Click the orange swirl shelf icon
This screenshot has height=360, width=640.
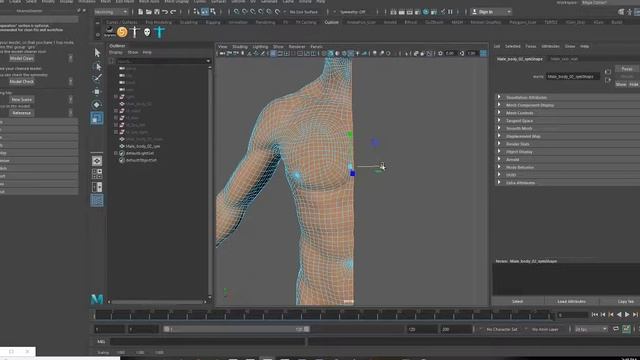click(122, 32)
